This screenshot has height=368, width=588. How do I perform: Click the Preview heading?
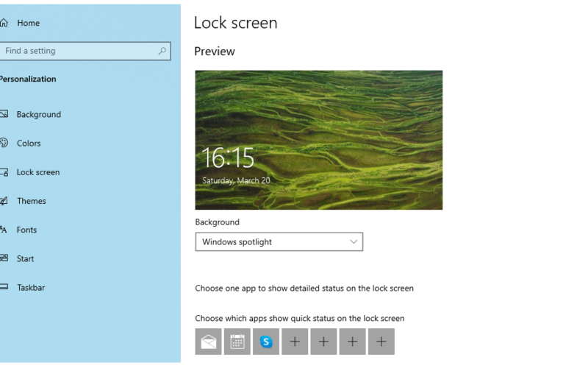215,52
